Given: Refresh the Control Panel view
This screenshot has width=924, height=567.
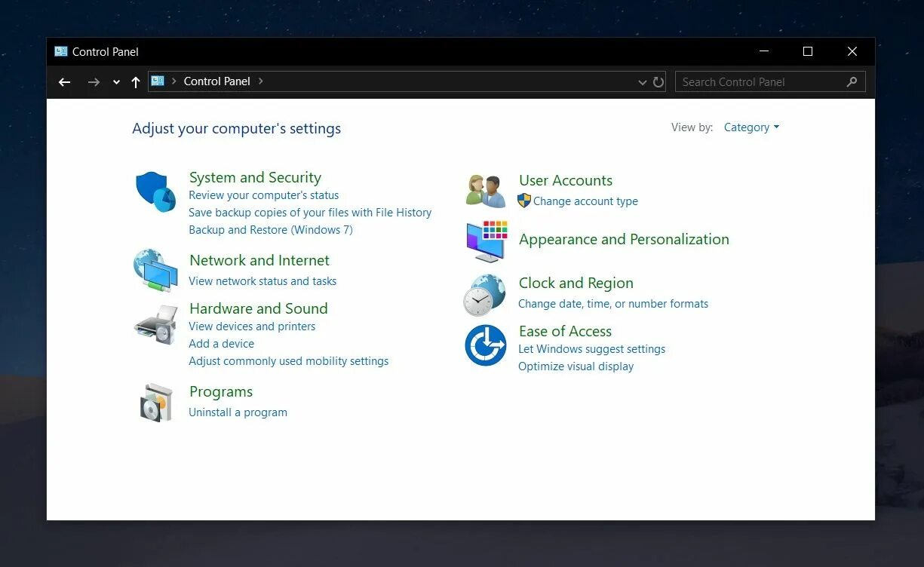Looking at the screenshot, I should pyautogui.click(x=658, y=82).
